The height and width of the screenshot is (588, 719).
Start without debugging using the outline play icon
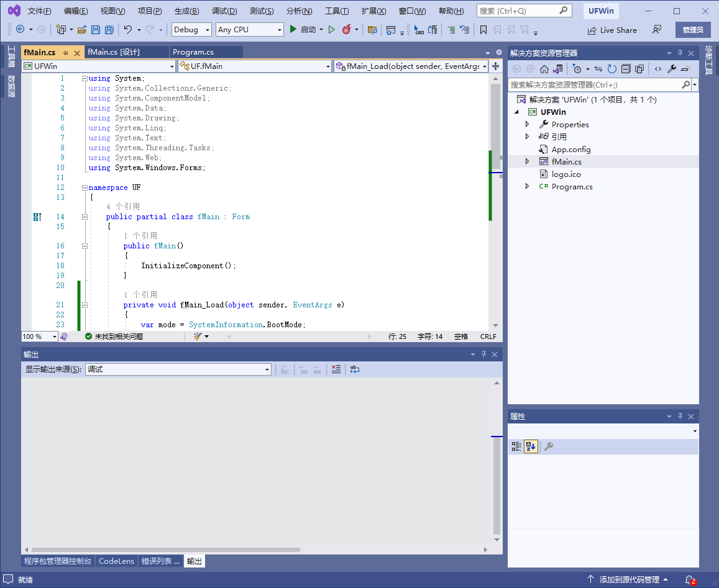pos(331,29)
